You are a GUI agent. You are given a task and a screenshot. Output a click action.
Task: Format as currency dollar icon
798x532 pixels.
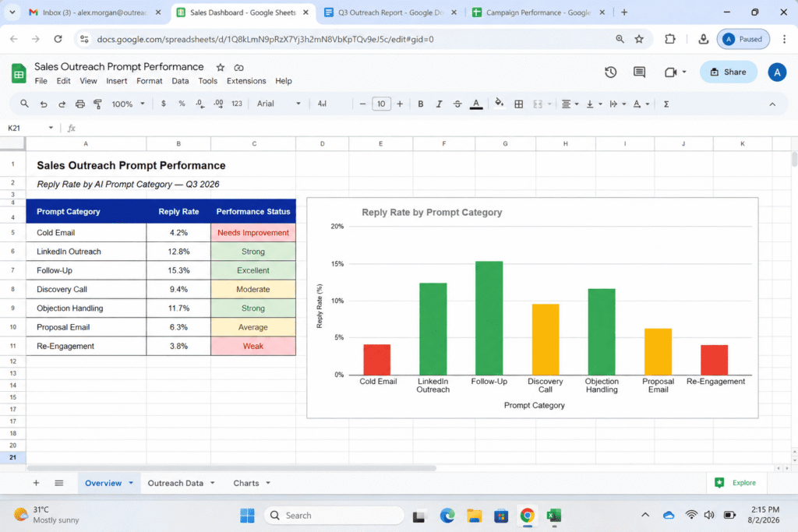click(164, 104)
